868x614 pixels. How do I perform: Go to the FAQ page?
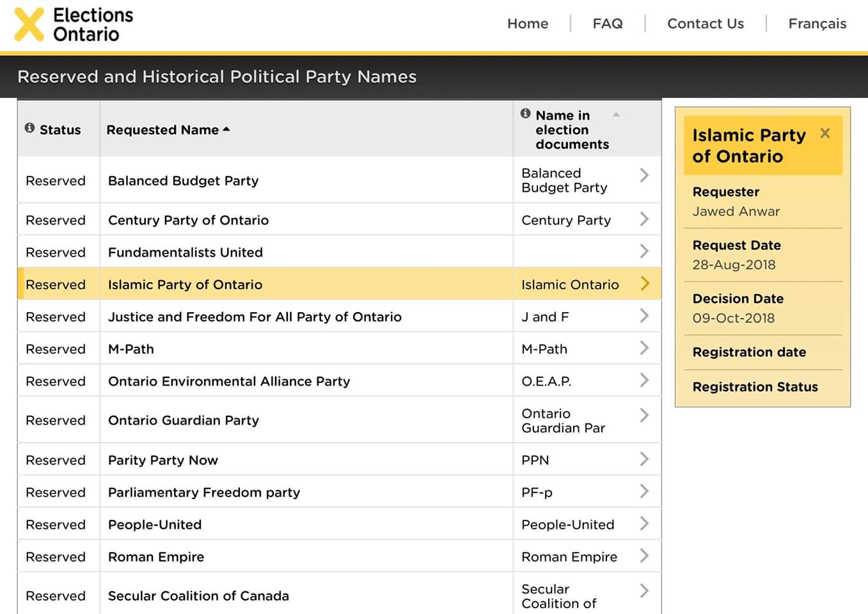607,24
